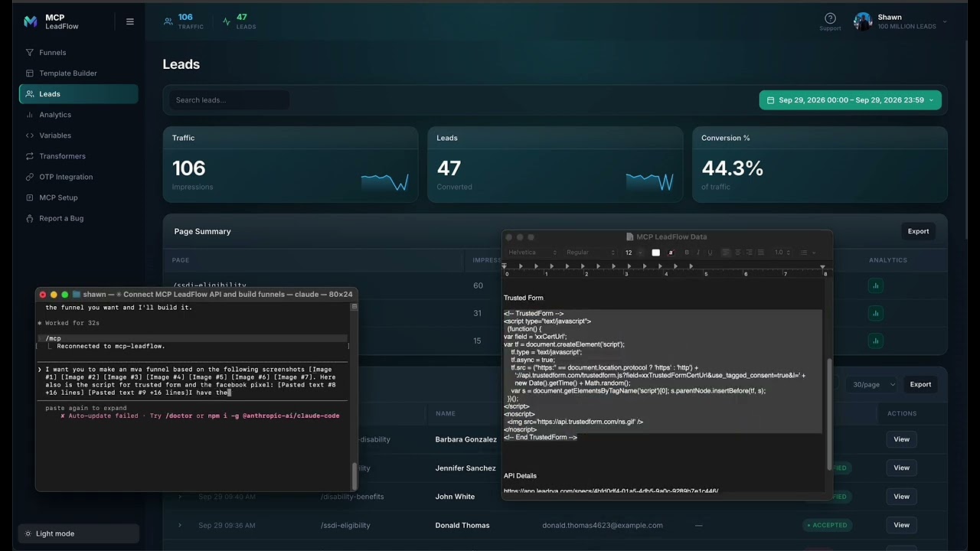Viewport: 980px width, 551px height.
Task: Toggle bold in TextEdit toolbar
Action: click(x=687, y=253)
